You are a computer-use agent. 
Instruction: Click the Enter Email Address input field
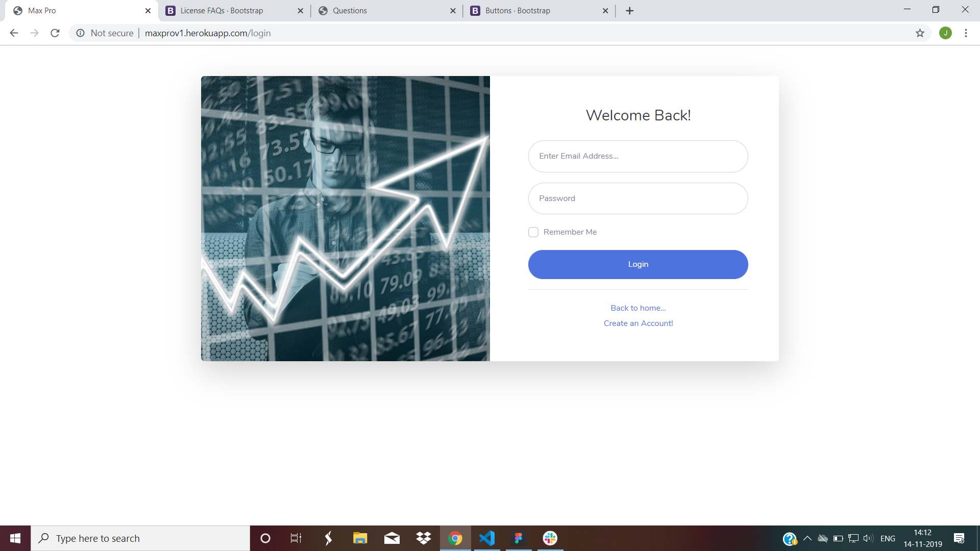(638, 156)
